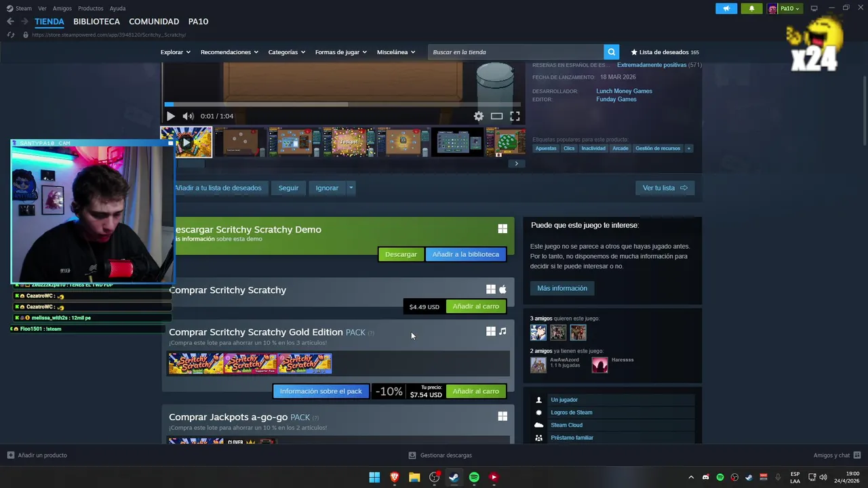Image resolution: width=868 pixels, height=488 pixels.
Task: Click the Clics tag
Action: pos(569,148)
